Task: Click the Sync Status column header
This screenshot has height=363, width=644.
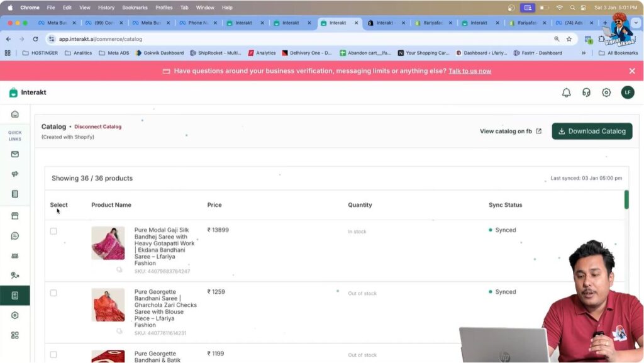Action: point(505,205)
